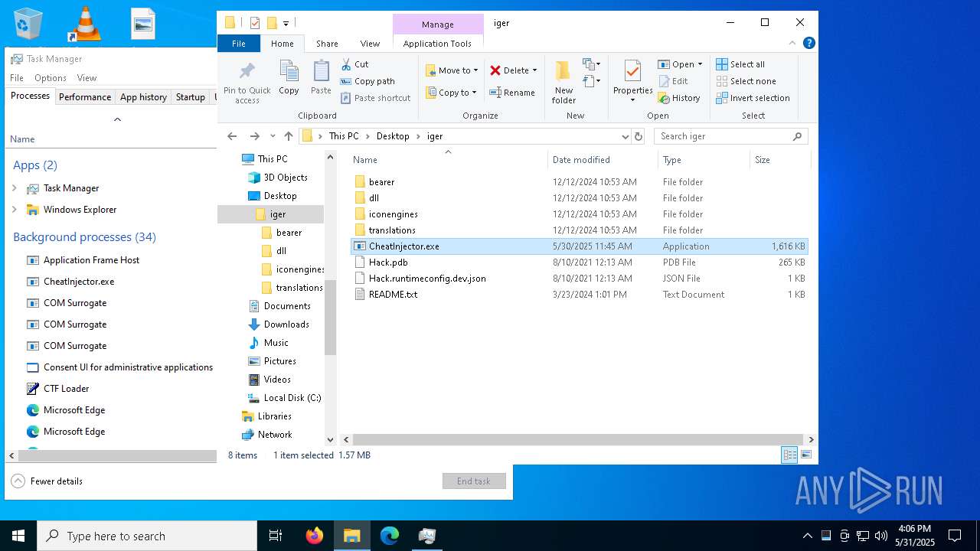Open file History from ribbon
Screen dimensions: 980x551
click(x=678, y=98)
